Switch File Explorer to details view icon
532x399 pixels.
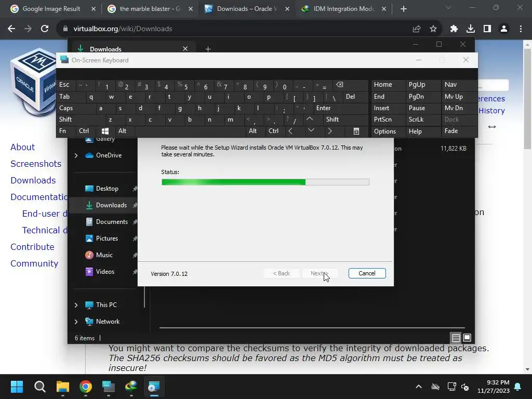point(456,338)
